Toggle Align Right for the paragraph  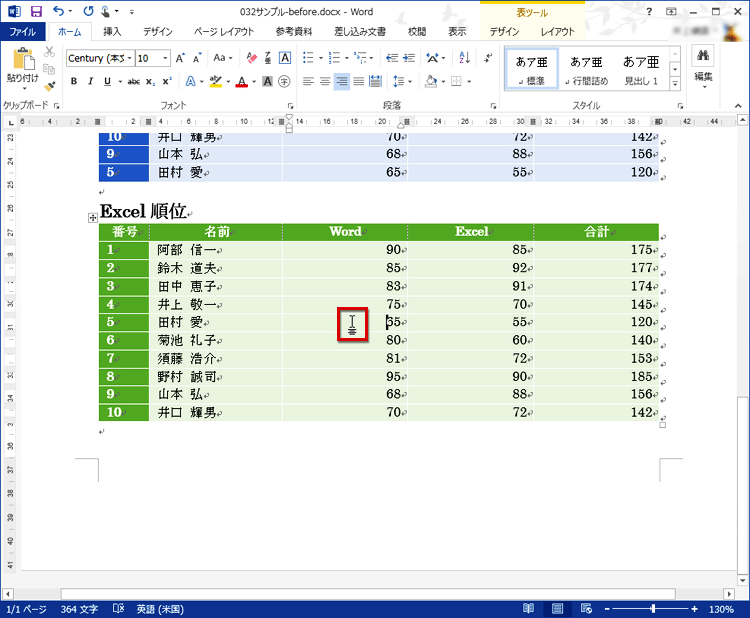click(342, 82)
